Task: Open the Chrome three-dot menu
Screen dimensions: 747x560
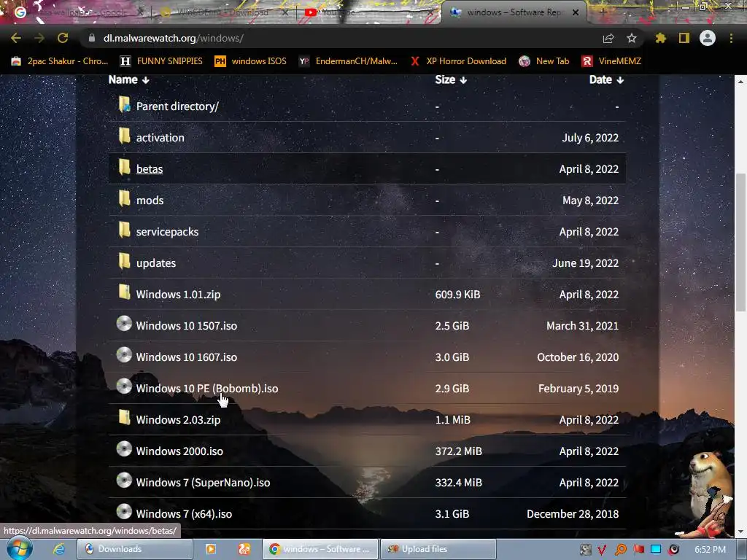Action: pyautogui.click(x=731, y=38)
